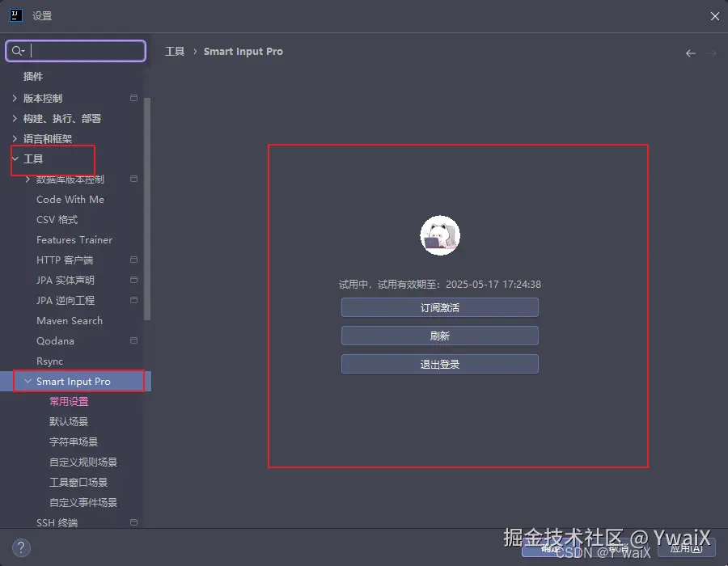728x566 pixels.
Task: Click the IntelliJ logo in the title bar
Action: 15,15
